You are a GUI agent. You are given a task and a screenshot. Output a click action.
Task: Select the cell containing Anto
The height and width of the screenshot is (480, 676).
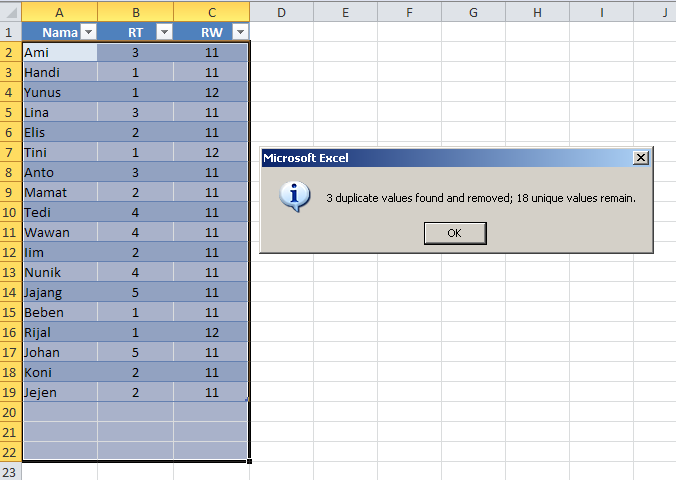59,172
